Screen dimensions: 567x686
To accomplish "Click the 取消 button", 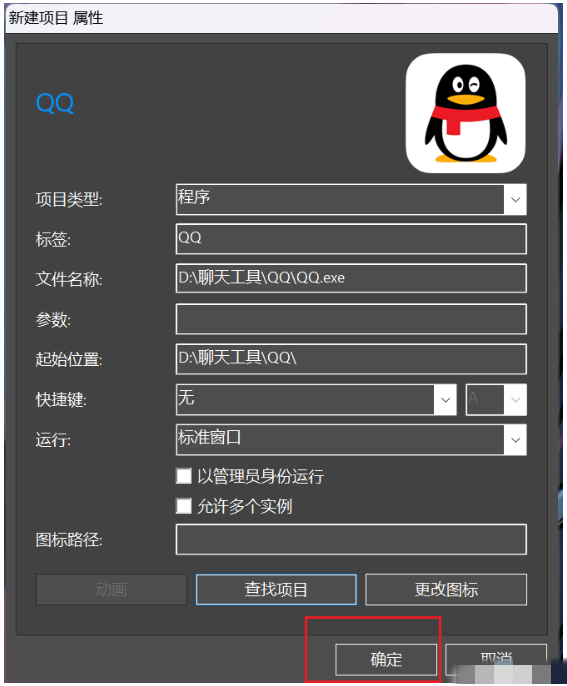I will [x=496, y=659].
